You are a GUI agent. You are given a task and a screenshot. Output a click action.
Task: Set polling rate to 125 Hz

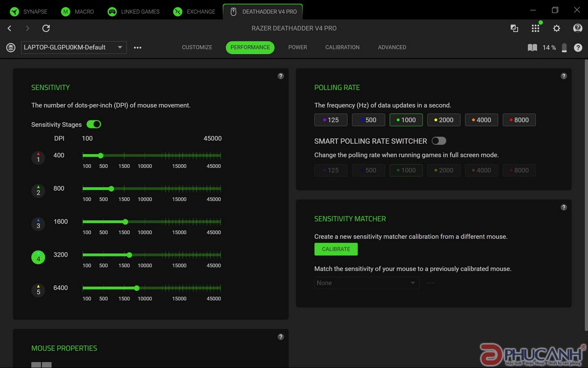pyautogui.click(x=331, y=120)
